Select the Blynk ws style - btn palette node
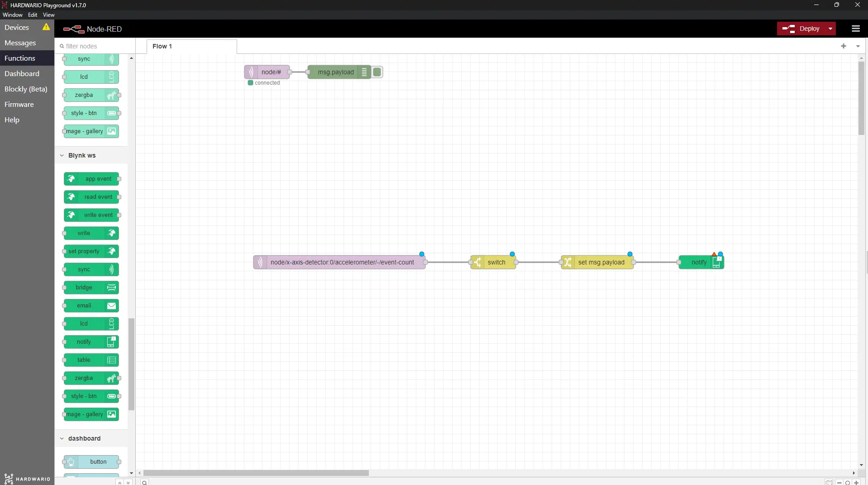This screenshot has height=485, width=868. tap(91, 396)
